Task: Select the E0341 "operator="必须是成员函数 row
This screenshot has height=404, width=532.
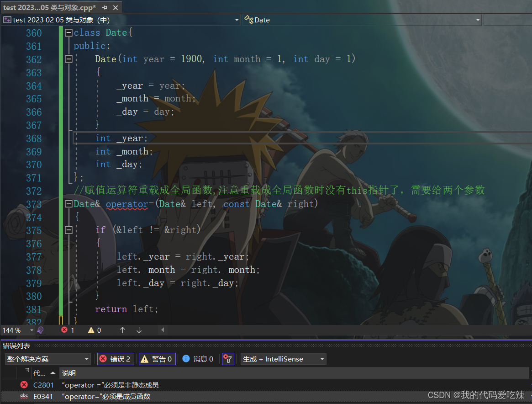Action: (266, 397)
